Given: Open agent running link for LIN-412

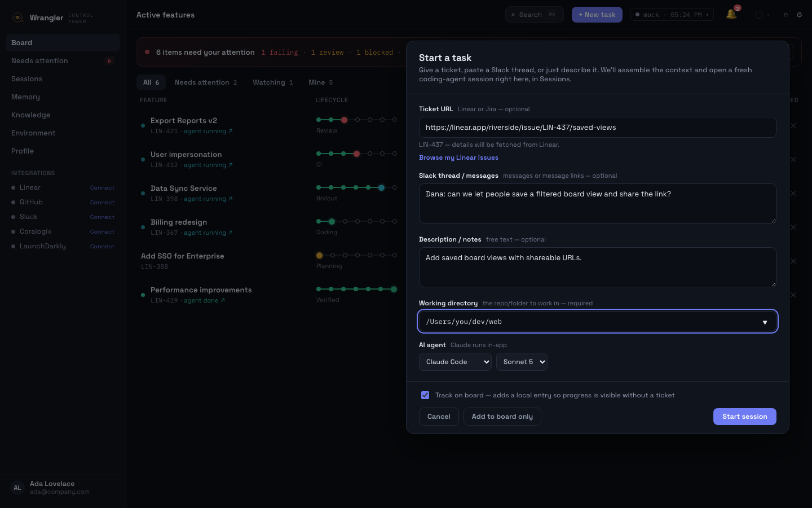Looking at the screenshot, I should (208, 165).
